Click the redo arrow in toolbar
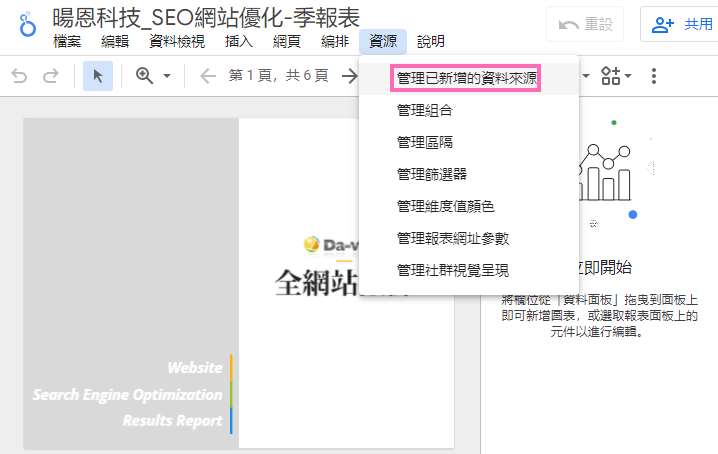Viewport: 718px width, 454px height. pos(51,76)
